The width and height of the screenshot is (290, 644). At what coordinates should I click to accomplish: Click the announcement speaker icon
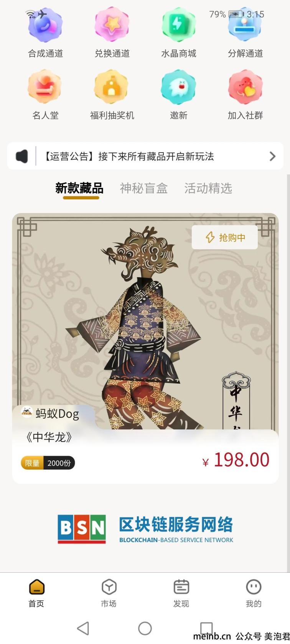pos(22,156)
